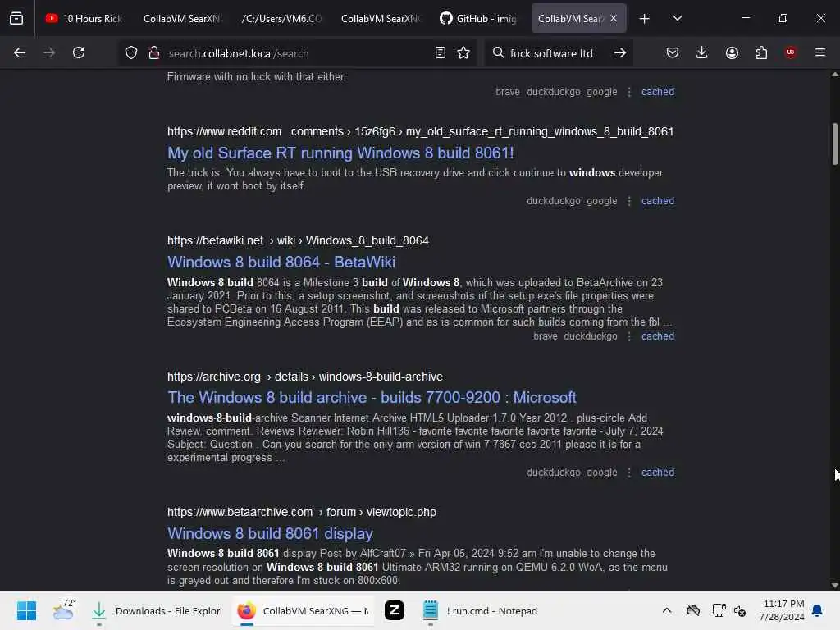The height and width of the screenshot is (630, 840).
Task: Toggle Reader View icon in address bar
Action: pos(441,52)
